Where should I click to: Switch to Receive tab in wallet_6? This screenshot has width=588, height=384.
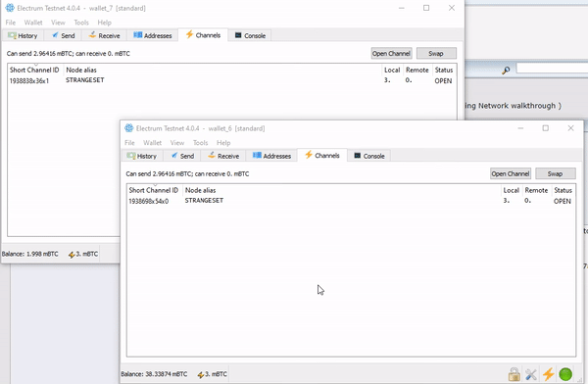(223, 156)
